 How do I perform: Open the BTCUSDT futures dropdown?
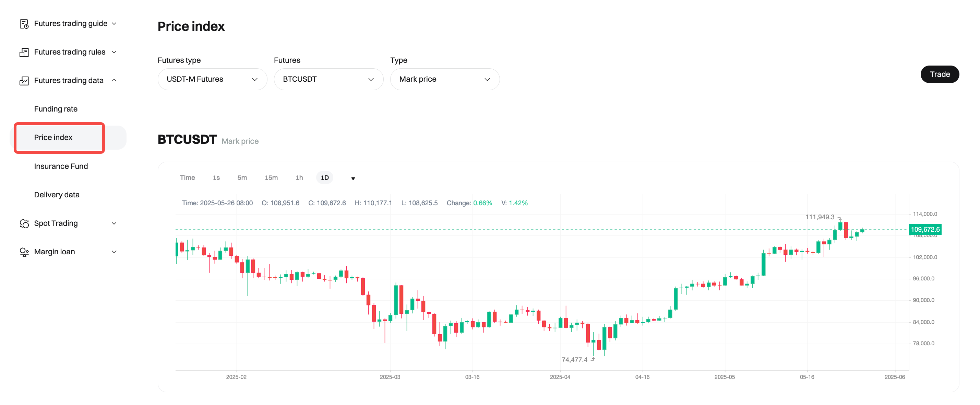pyautogui.click(x=328, y=79)
